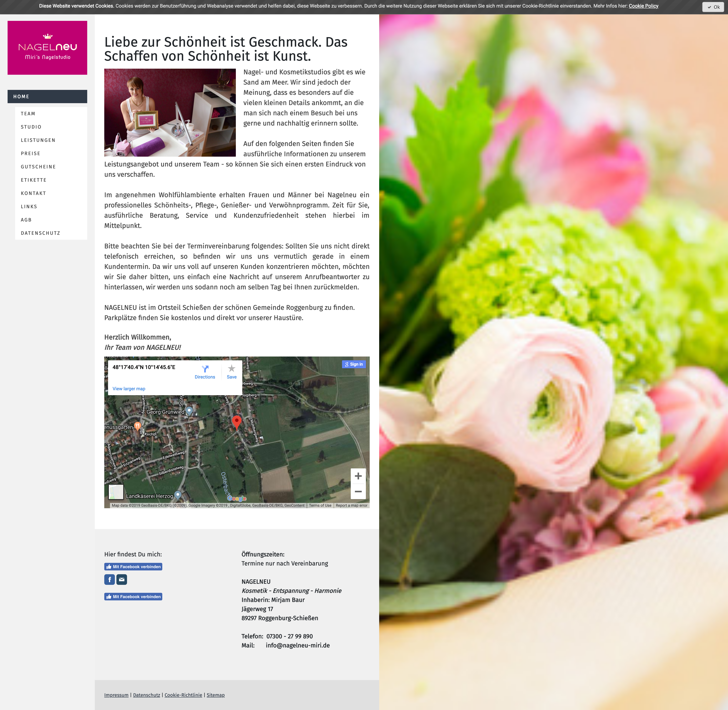728x710 pixels.
Task: Zoom in on the map with plus button
Action: tap(358, 476)
